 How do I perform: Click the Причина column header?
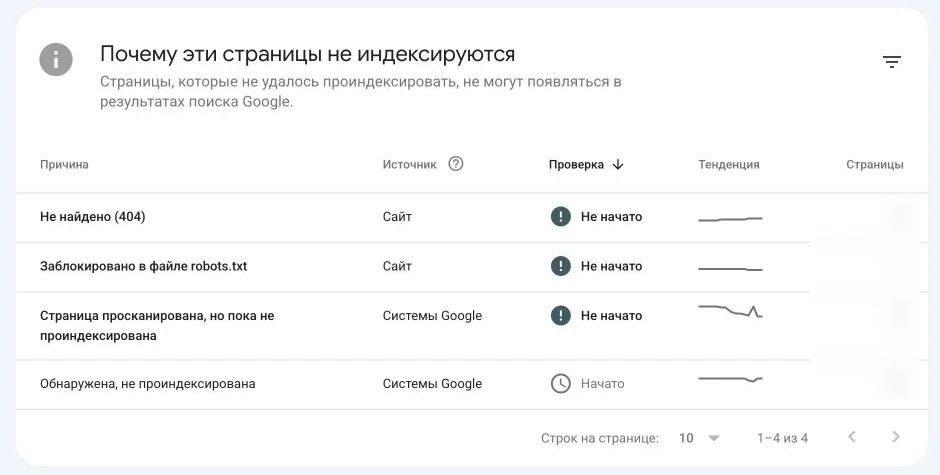tap(64, 164)
